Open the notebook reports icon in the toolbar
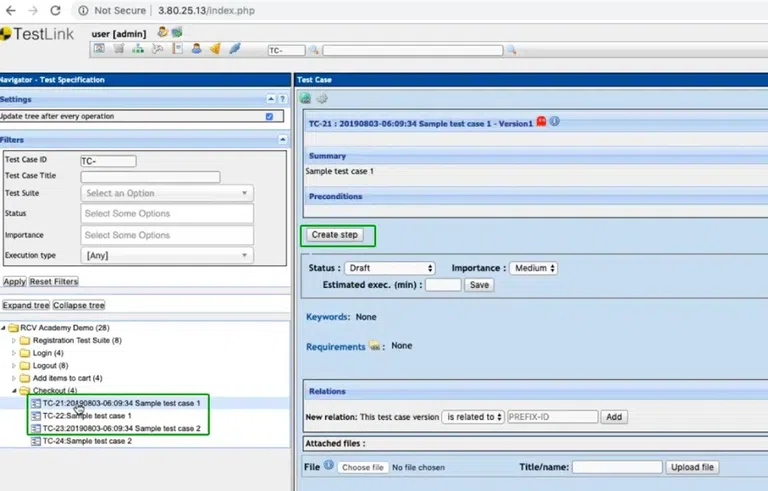Image resolution: width=768 pixels, height=491 pixels. [177, 49]
